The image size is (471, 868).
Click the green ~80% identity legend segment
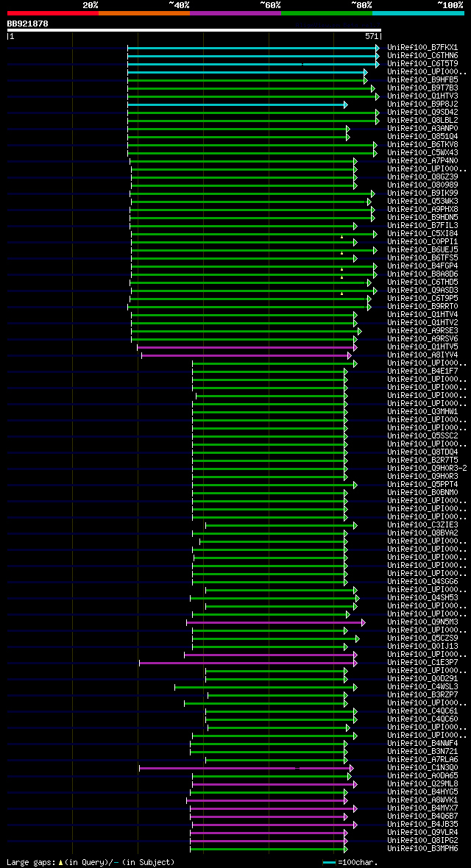pyautogui.click(x=327, y=13)
